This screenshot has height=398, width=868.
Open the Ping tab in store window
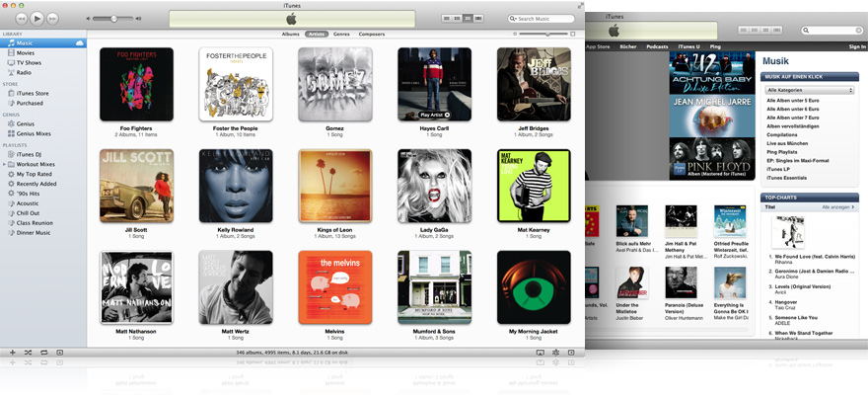(x=715, y=47)
